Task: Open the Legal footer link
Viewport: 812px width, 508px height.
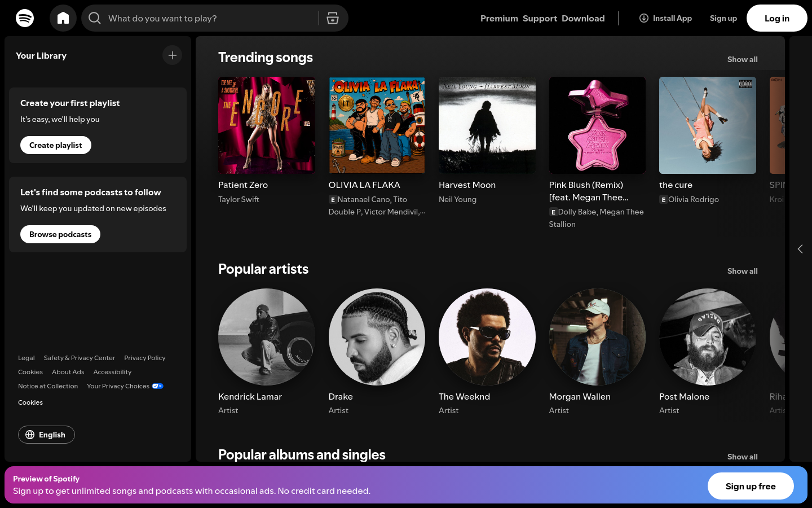Action: click(27, 358)
